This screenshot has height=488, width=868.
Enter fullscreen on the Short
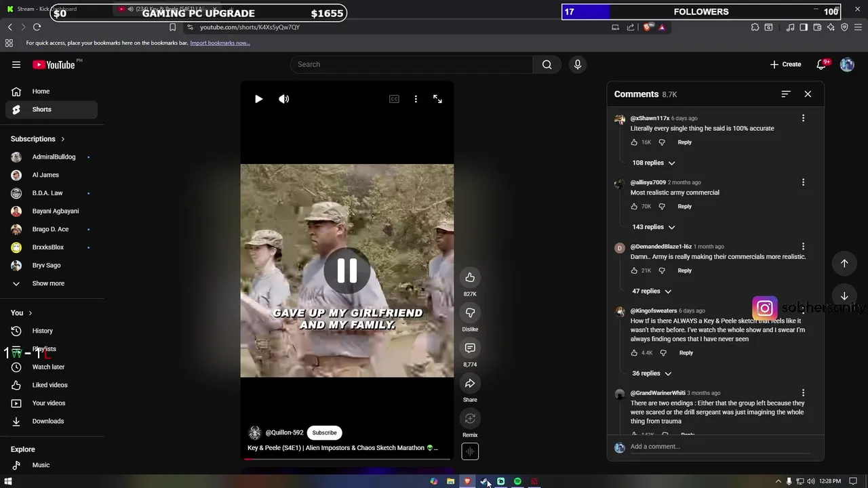[x=437, y=99]
